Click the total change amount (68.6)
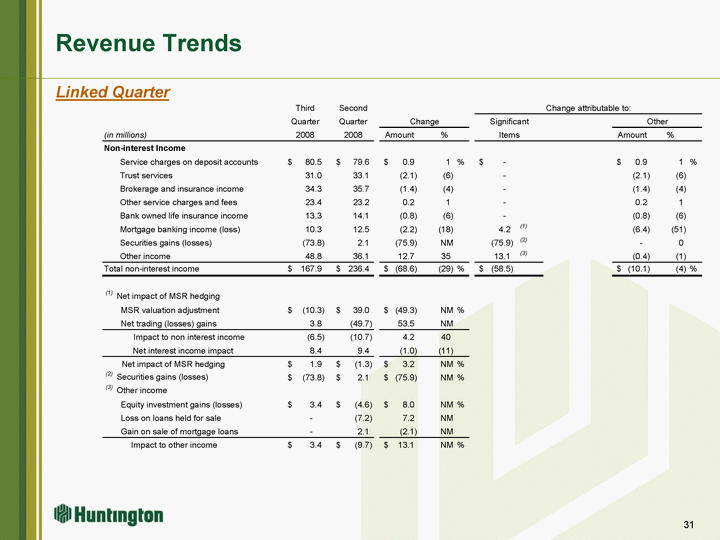Screen dimensions: 720x540 tap(406, 269)
